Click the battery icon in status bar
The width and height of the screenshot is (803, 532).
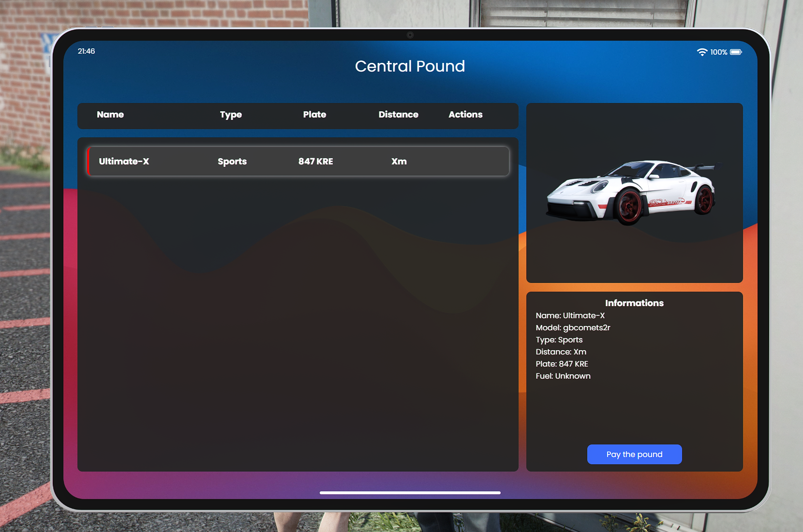(736, 52)
